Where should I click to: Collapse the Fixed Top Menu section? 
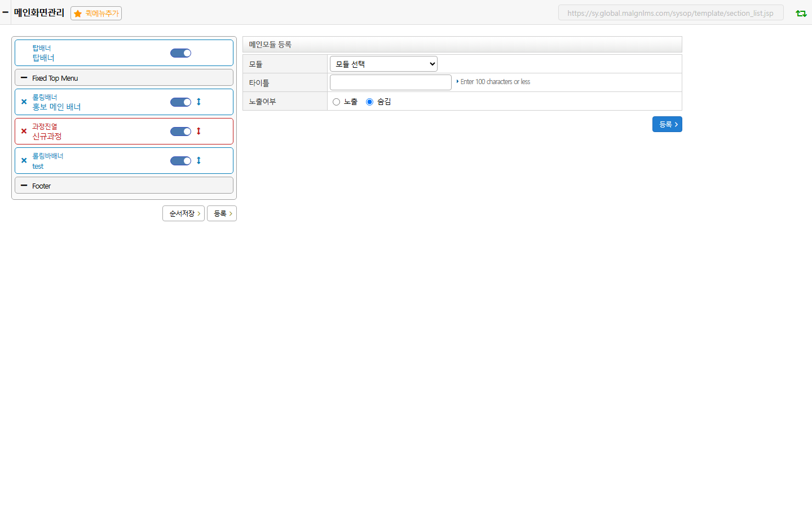click(x=24, y=78)
